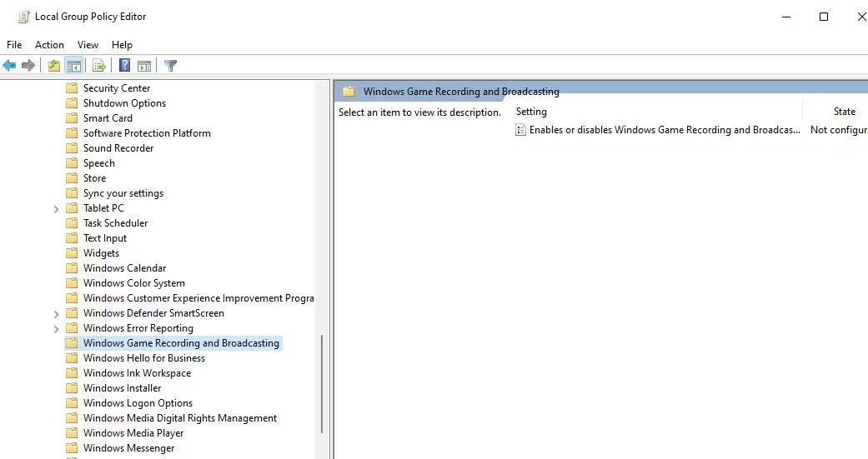Click the Export List toolbar icon
This screenshot has height=459, width=868.
point(99,66)
